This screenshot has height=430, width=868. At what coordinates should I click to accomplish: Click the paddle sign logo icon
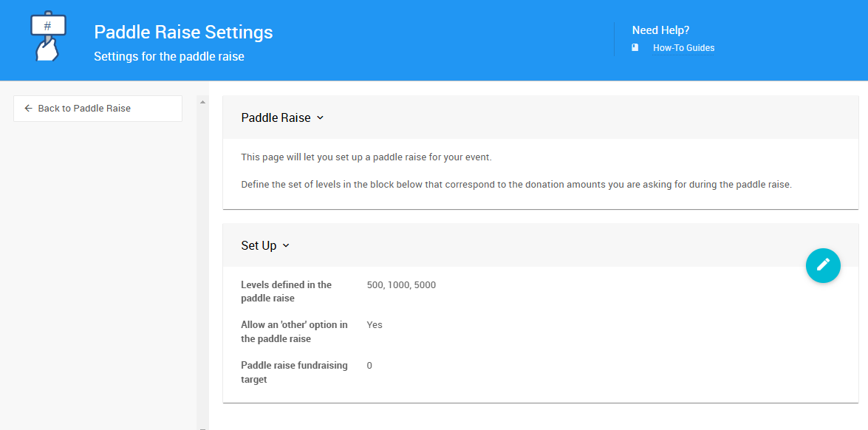[48, 35]
